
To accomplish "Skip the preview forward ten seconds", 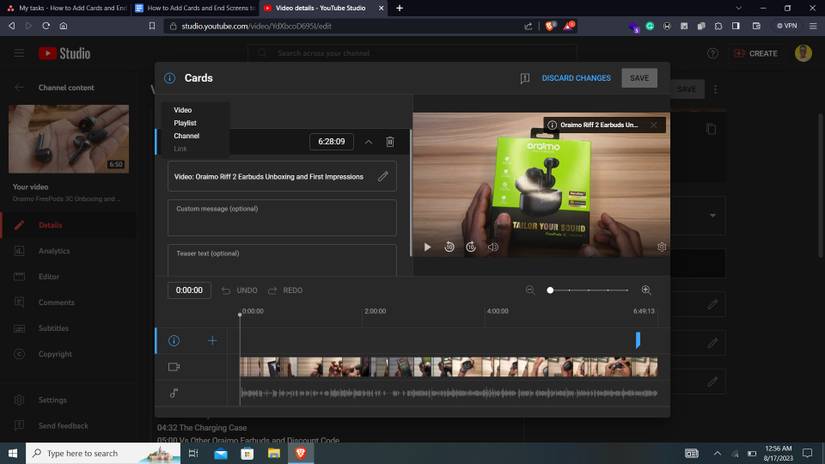I will 471,247.
